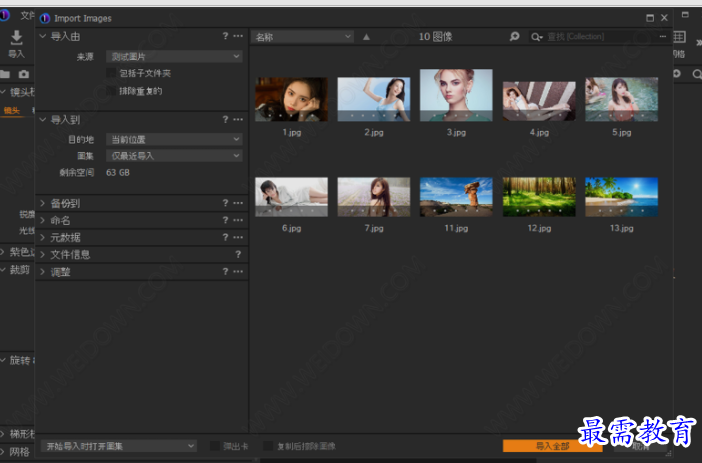This screenshot has width=702, height=463.
Task: Open 来源 source dropdown
Action: point(174,56)
